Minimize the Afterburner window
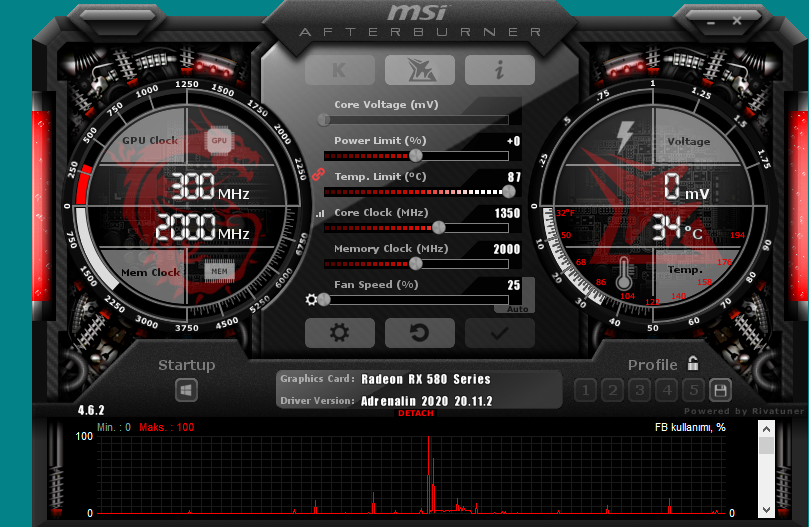This screenshot has height=527, width=809. tap(711, 23)
